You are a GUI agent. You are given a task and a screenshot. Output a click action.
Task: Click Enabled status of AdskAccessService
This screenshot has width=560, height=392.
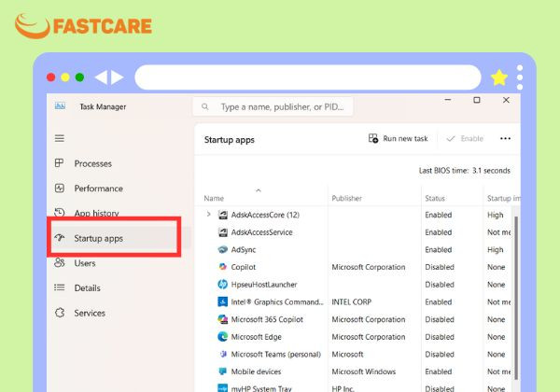click(x=439, y=232)
